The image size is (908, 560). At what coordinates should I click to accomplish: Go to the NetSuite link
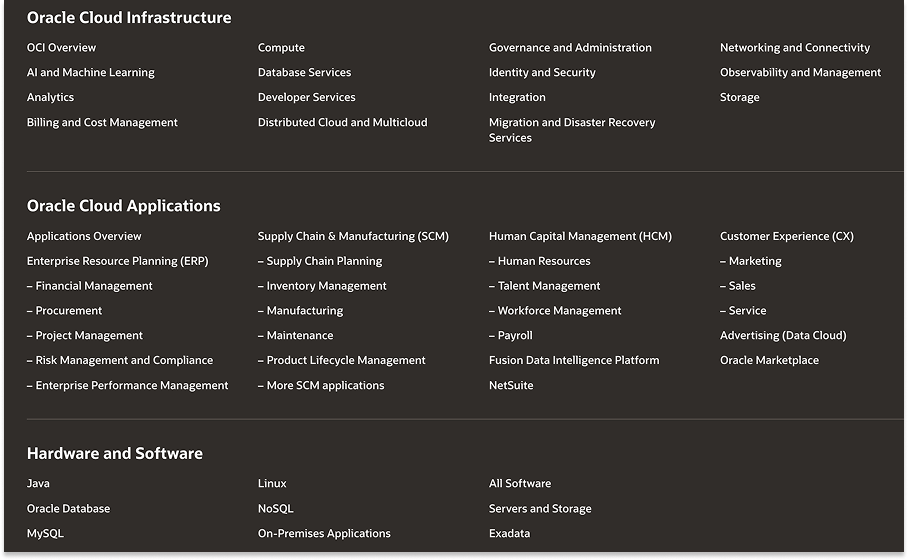pyautogui.click(x=511, y=385)
